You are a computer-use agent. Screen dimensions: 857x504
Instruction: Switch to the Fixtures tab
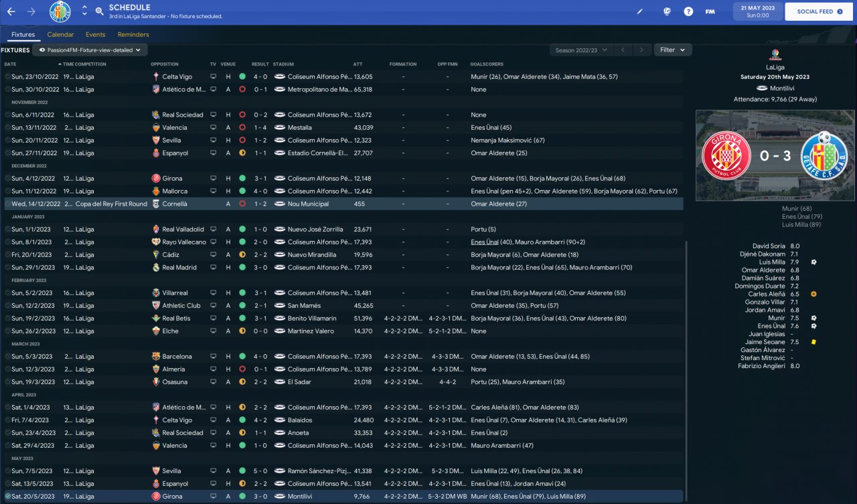(23, 35)
